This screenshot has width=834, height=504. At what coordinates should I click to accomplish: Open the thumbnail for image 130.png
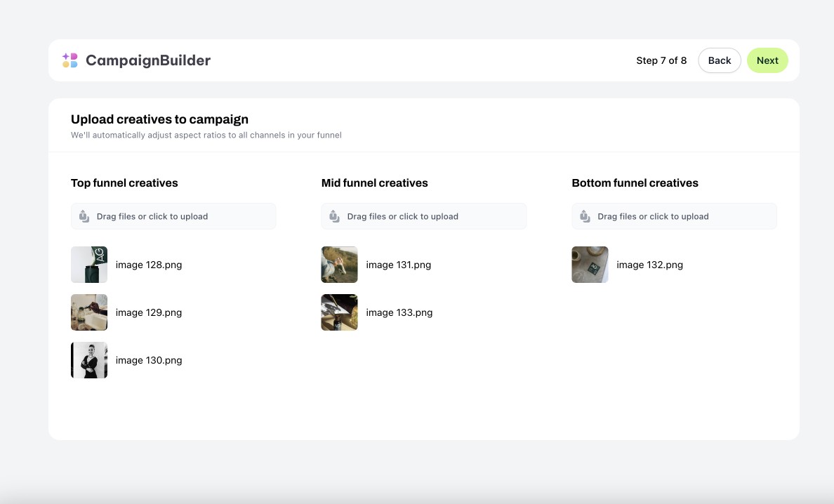[x=89, y=360]
